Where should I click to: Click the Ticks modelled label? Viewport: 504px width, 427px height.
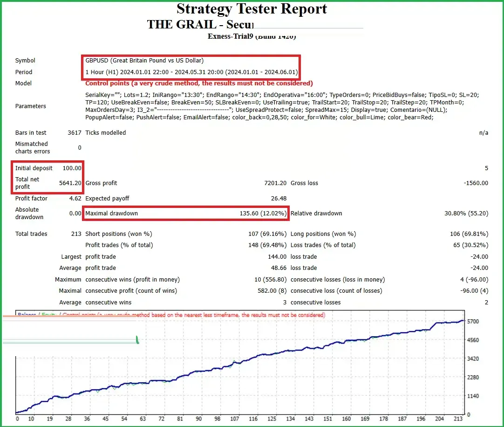coord(105,132)
